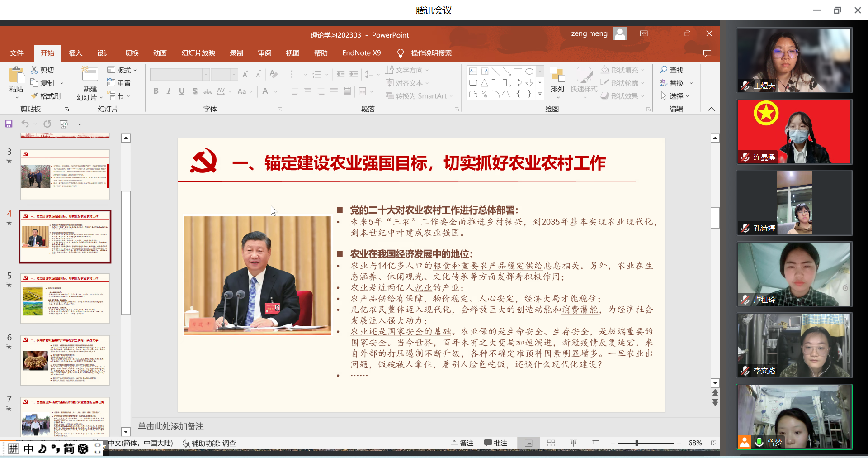Expand the 版式 layout dropdown

tap(122, 70)
